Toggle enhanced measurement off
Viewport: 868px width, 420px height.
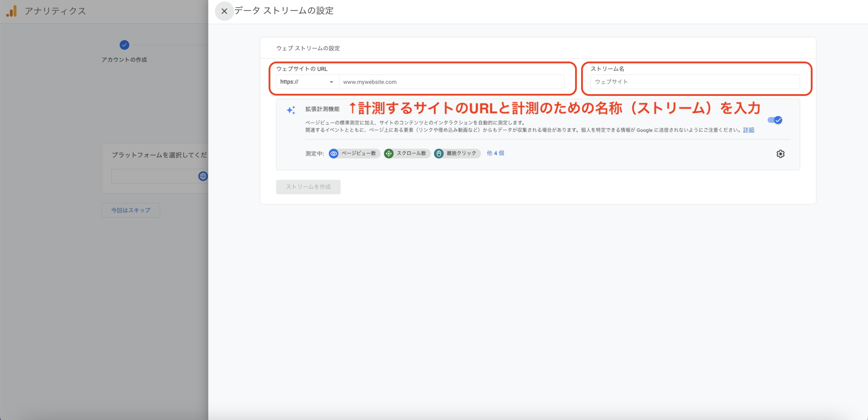pos(776,120)
